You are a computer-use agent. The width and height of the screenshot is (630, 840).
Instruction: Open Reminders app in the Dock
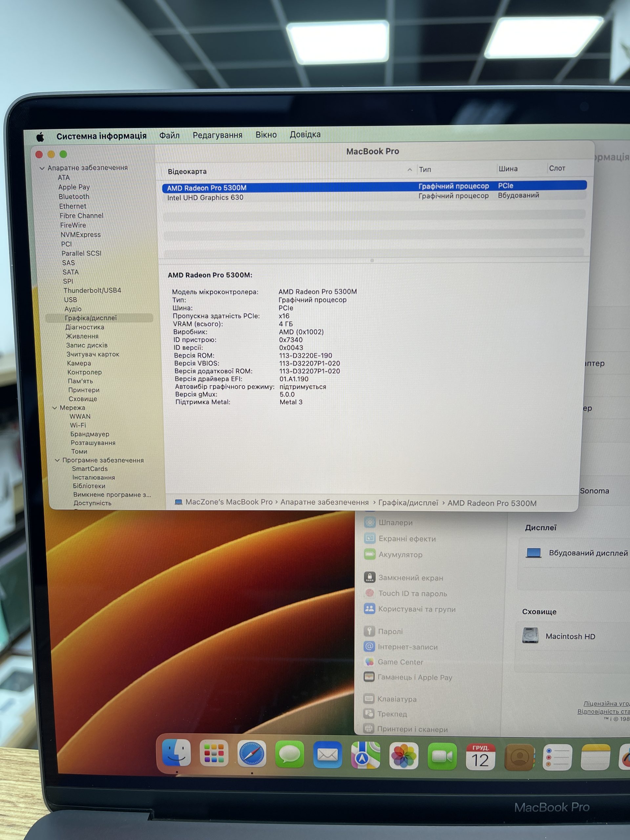tap(557, 757)
